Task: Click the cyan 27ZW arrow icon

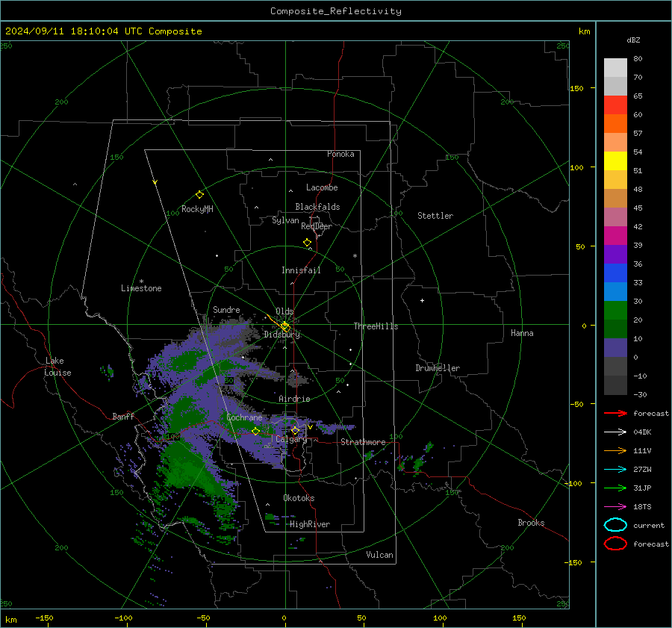Action: [x=615, y=470]
